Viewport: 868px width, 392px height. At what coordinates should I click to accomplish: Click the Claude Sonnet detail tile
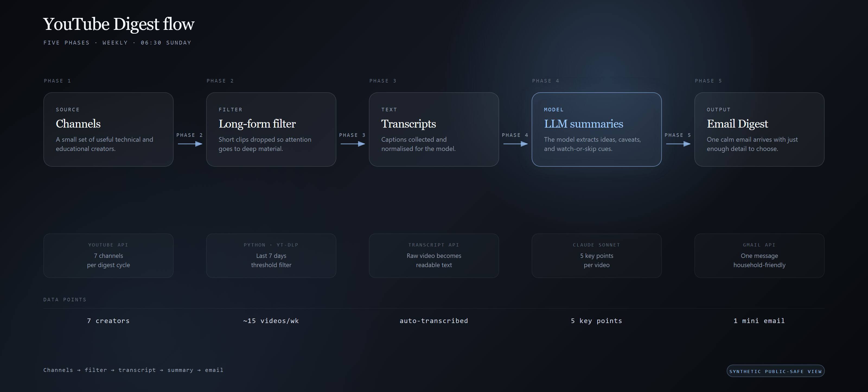point(596,255)
